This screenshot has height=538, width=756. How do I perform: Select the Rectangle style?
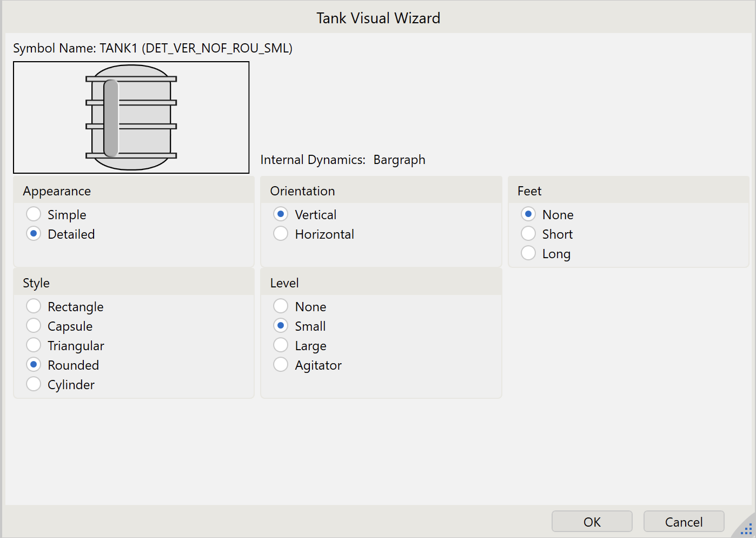coord(34,306)
